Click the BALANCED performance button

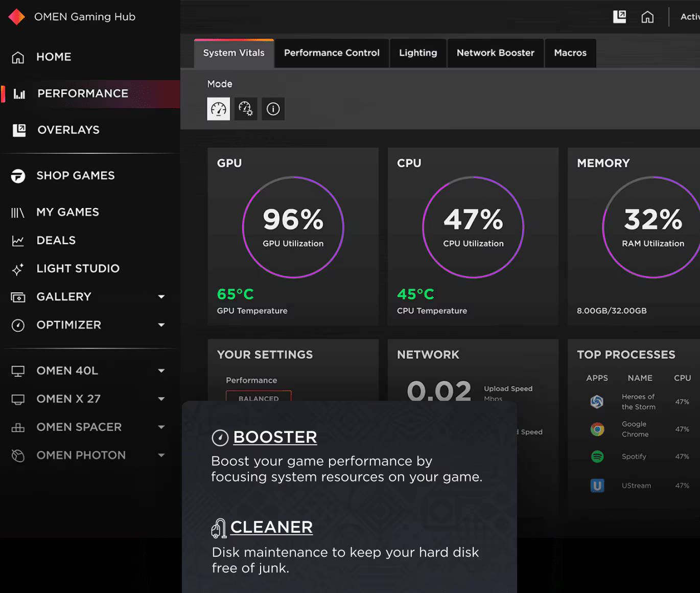tap(259, 396)
